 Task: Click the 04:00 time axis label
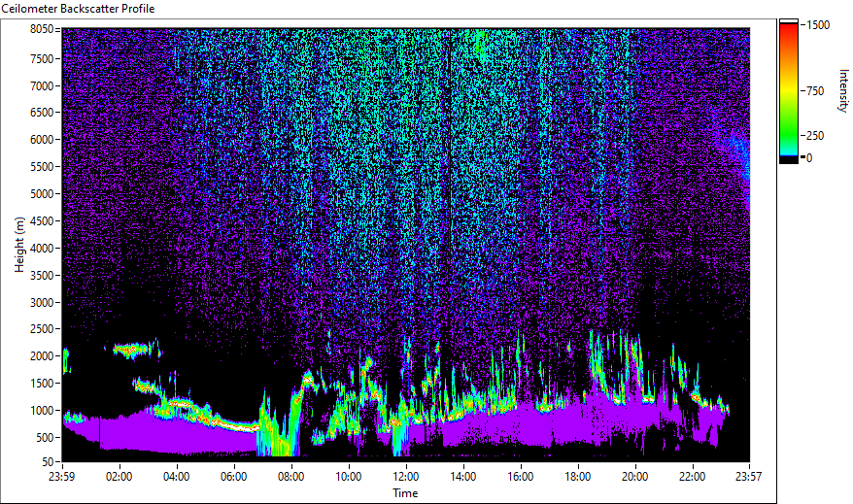tap(176, 477)
